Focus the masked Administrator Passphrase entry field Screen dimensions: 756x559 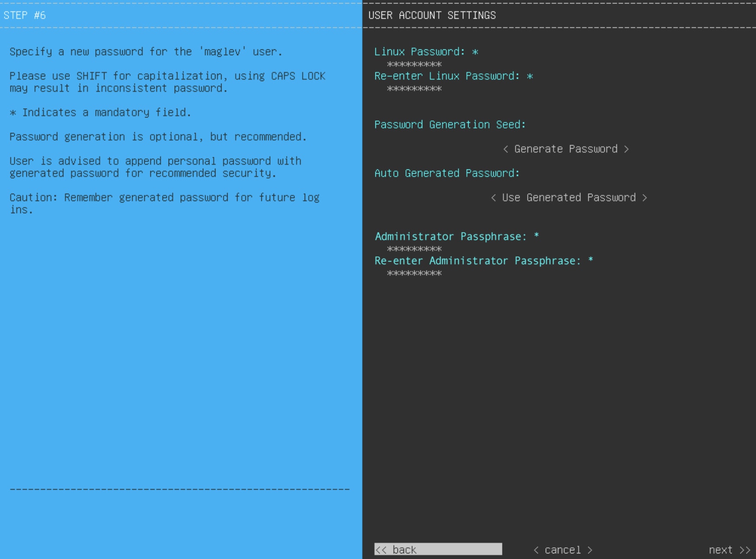point(414,249)
